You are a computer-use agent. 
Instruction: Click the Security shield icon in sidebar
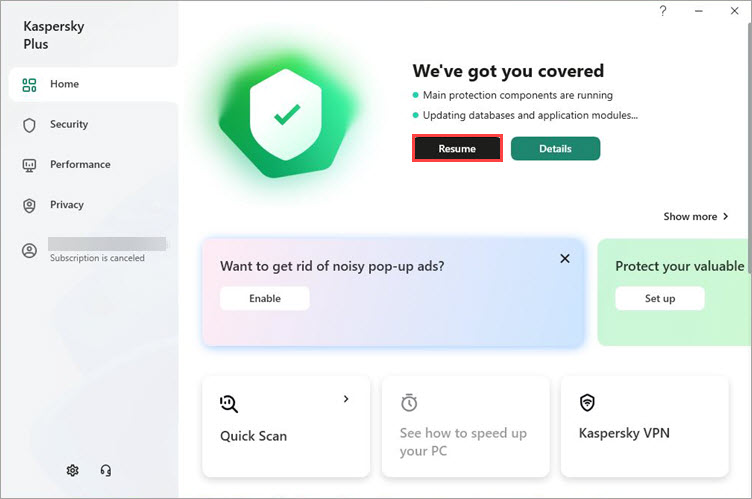point(29,125)
